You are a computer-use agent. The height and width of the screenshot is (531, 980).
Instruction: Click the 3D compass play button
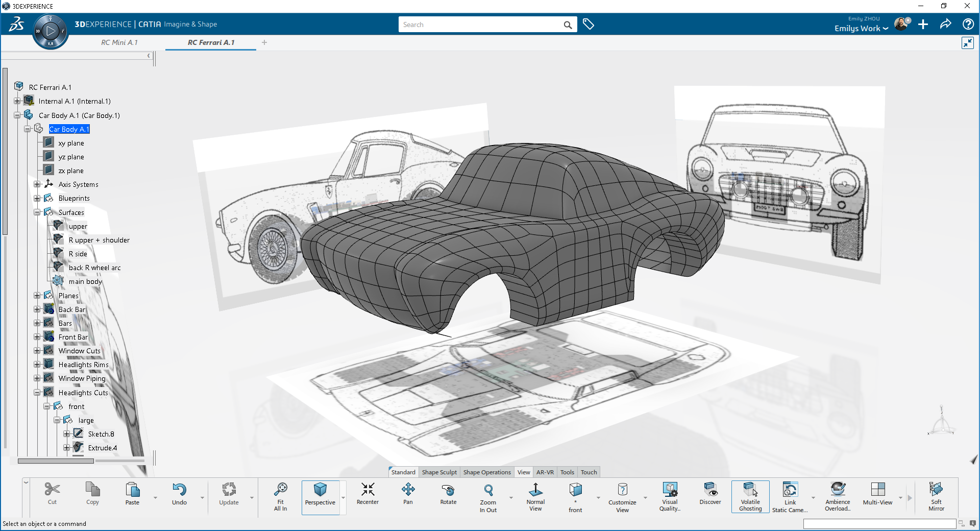click(51, 32)
